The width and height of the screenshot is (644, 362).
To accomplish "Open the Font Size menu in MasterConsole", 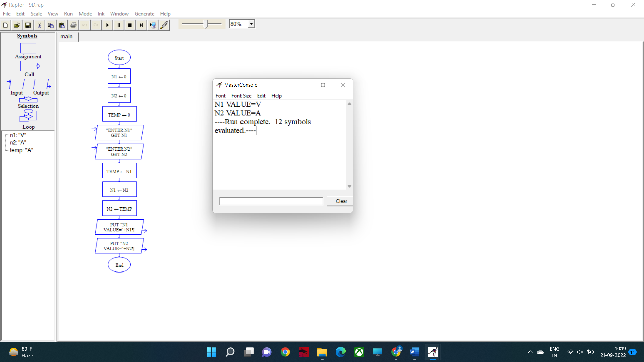I will (x=241, y=96).
